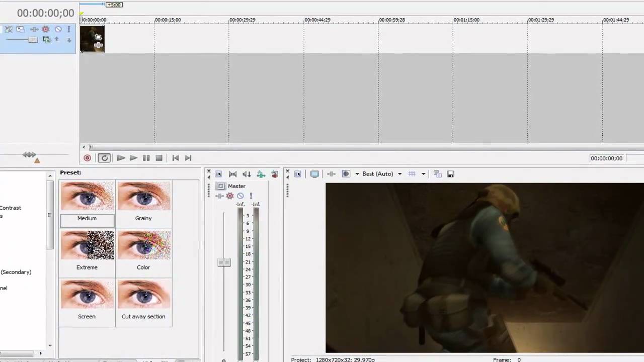Click Play From Start

pos(121,158)
